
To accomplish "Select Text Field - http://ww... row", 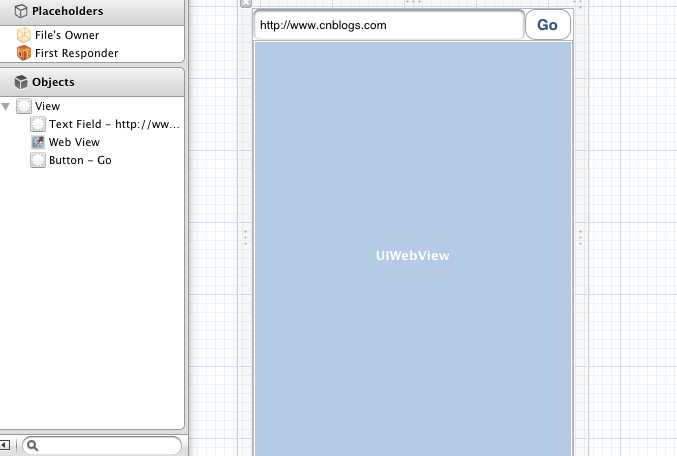I will point(114,124).
